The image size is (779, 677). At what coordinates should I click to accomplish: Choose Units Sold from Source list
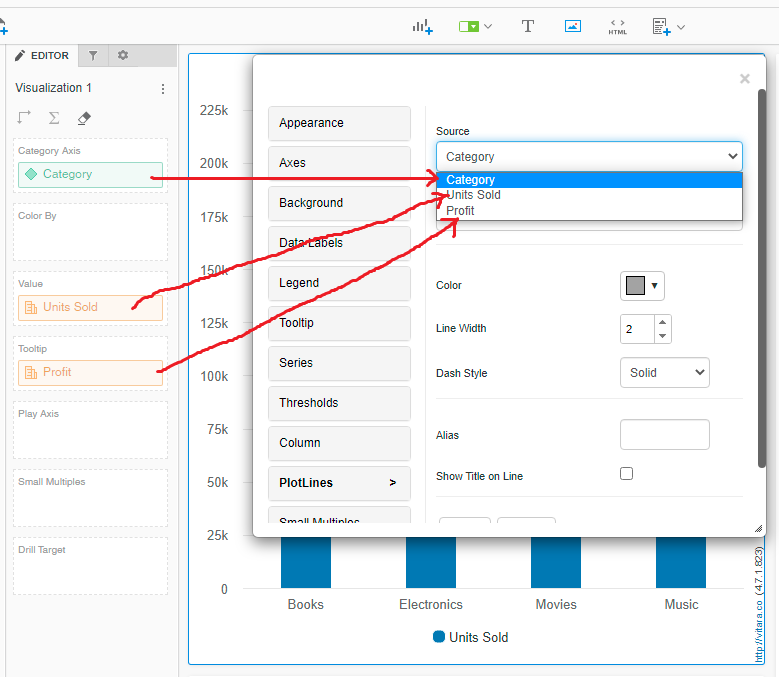tap(474, 195)
